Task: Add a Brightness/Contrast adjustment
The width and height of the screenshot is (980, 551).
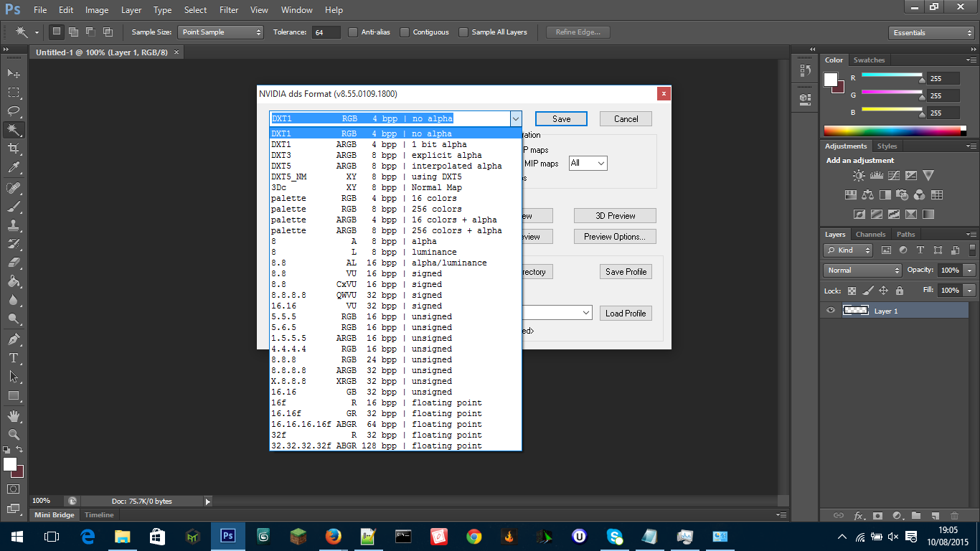Action: click(859, 176)
